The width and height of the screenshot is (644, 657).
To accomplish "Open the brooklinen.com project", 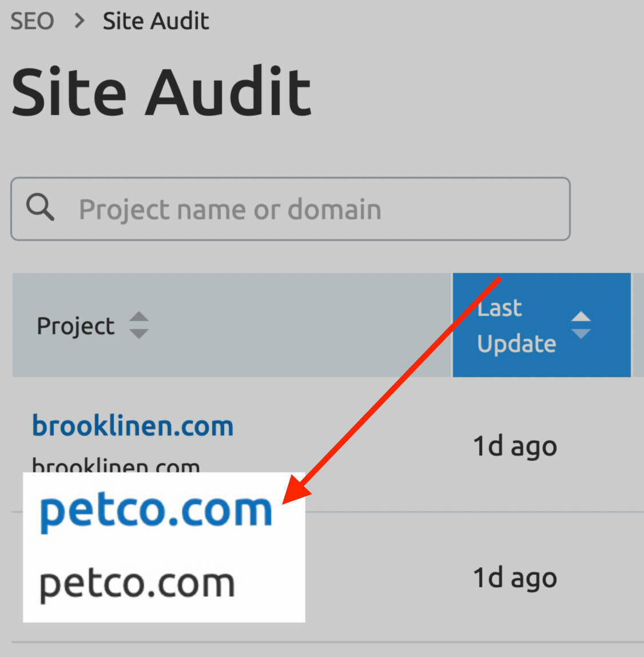I will (133, 425).
